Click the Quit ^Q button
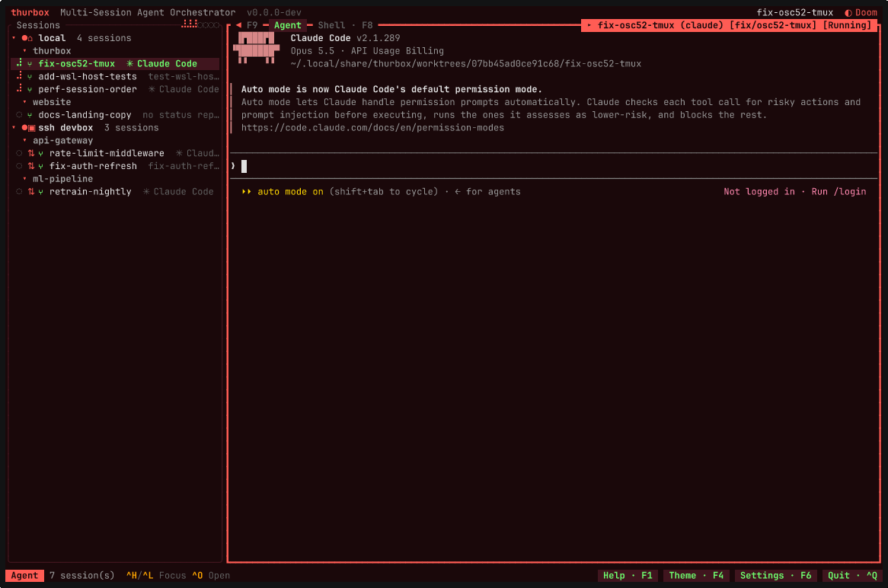This screenshot has width=888, height=588. pyautogui.click(x=852, y=576)
